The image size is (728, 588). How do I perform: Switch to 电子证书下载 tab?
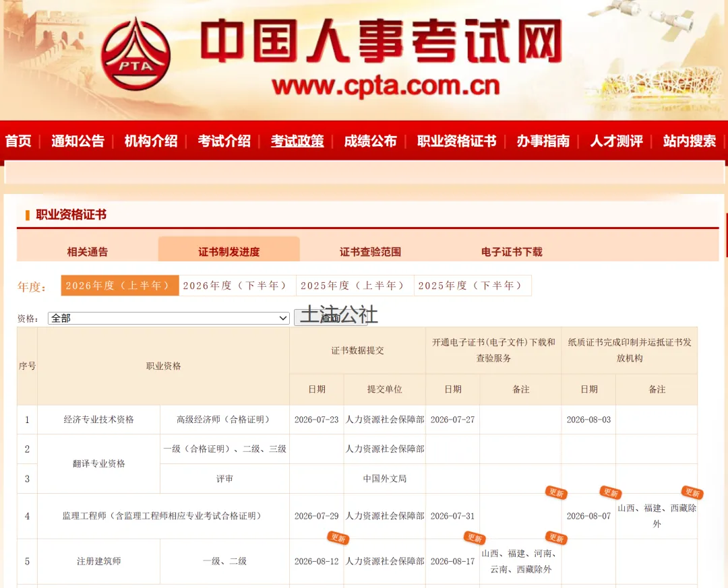(512, 251)
